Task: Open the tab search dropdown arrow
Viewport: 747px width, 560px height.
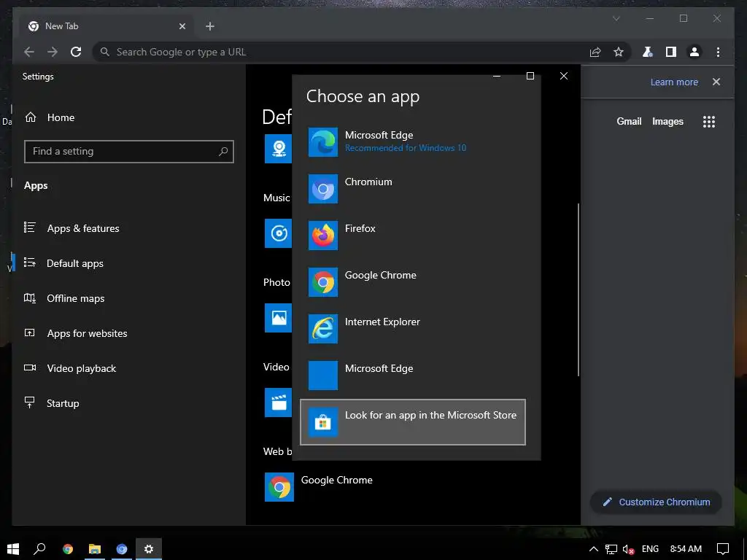Action: [x=616, y=18]
